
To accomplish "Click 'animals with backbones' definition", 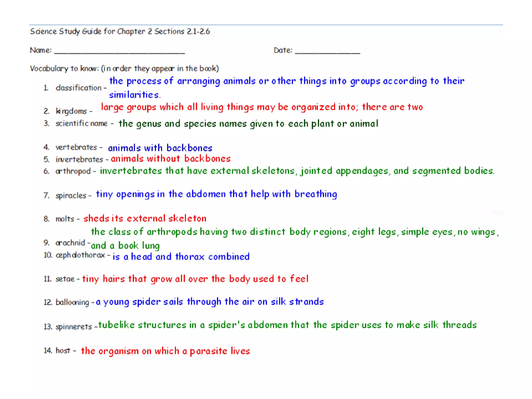I will pos(160,148).
